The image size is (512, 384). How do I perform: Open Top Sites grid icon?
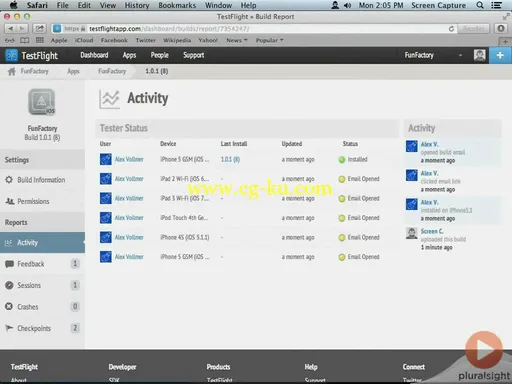point(40,40)
